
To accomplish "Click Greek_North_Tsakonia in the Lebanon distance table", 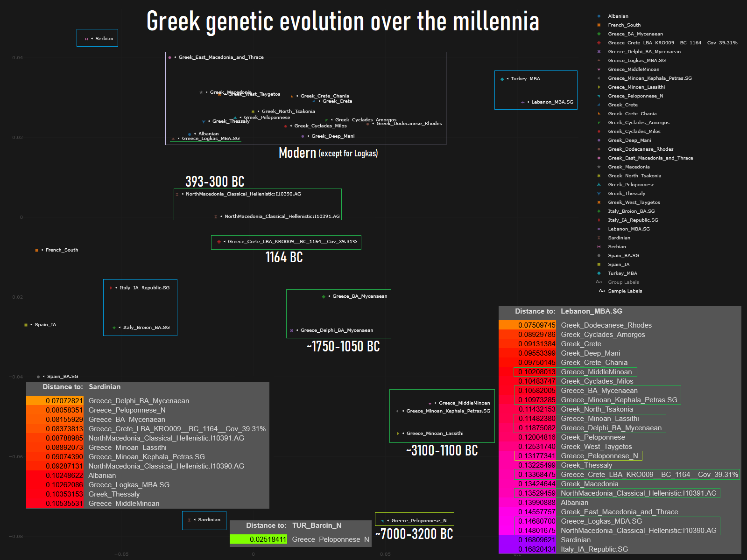I will (x=597, y=409).
